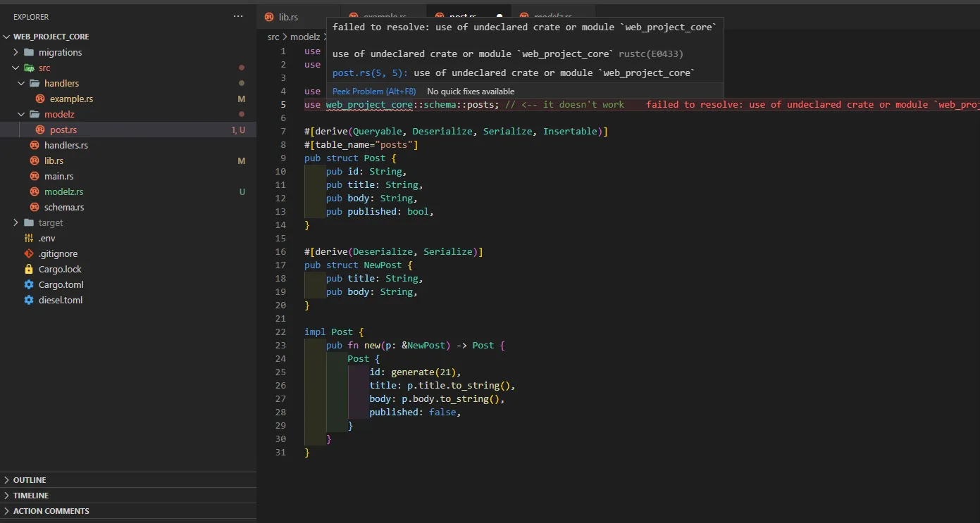Click the unsaved dot on post.rs tab
The width and height of the screenshot is (980, 523).
click(x=500, y=16)
